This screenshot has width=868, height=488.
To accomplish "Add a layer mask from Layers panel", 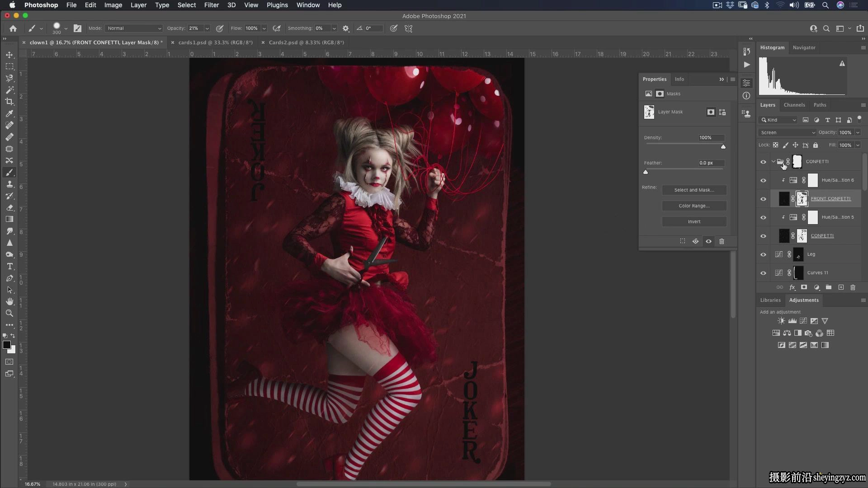I will coord(804,287).
